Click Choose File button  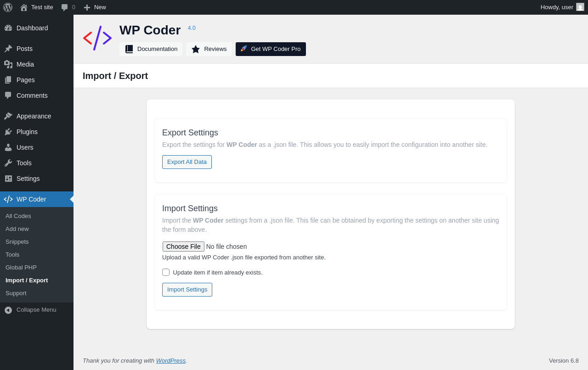[x=183, y=247]
